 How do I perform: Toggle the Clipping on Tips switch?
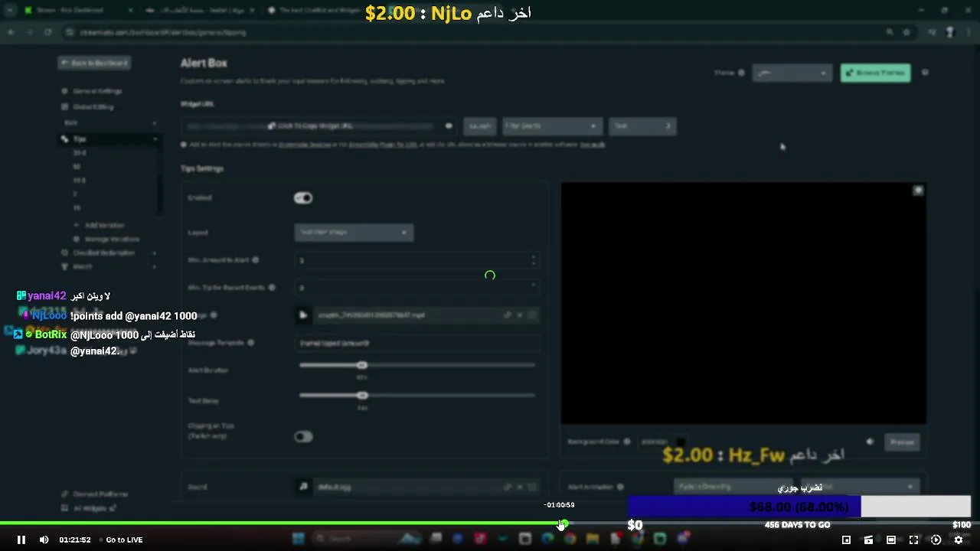(x=303, y=437)
